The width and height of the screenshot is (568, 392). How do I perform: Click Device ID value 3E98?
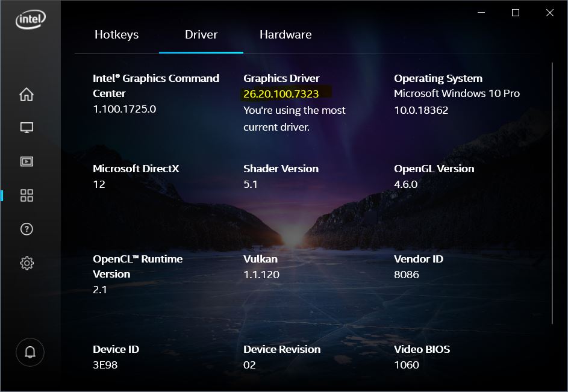pyautogui.click(x=105, y=365)
